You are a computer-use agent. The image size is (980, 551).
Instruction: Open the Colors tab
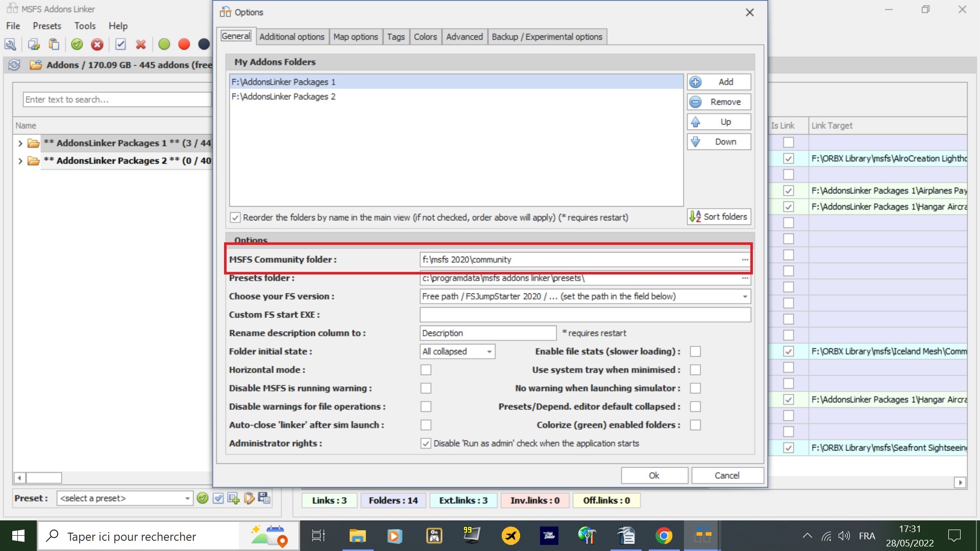tap(425, 37)
